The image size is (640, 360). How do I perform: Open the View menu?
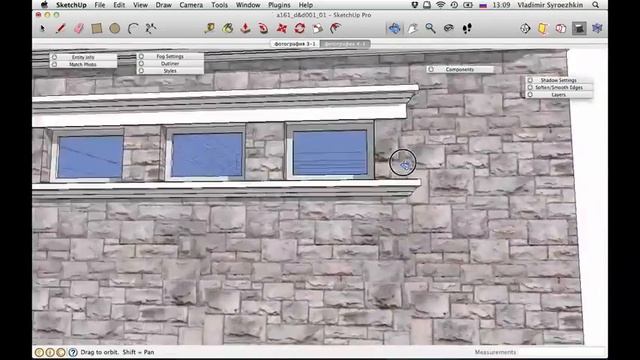(x=140, y=5)
